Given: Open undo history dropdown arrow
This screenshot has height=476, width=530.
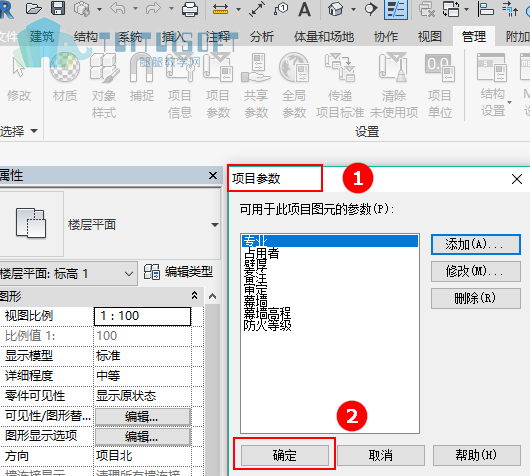Looking at the screenshot, I should [136, 8].
